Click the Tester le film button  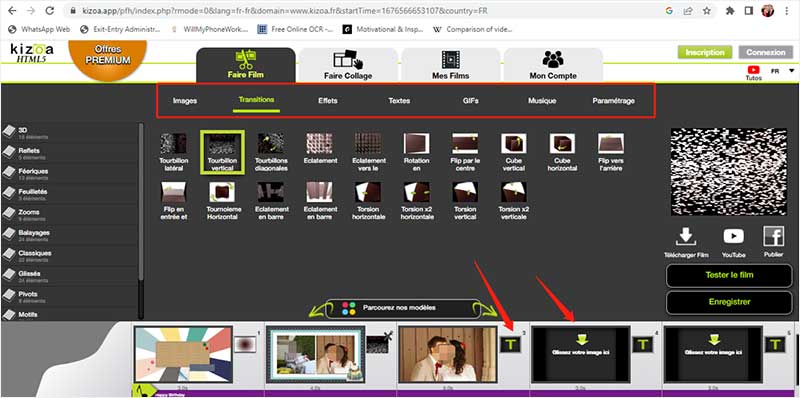(729, 275)
